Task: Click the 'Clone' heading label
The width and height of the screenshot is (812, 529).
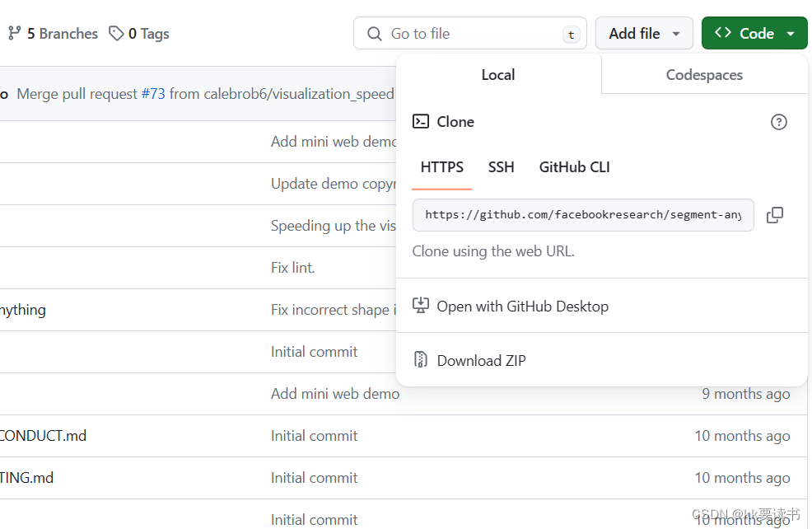Action: (x=455, y=122)
